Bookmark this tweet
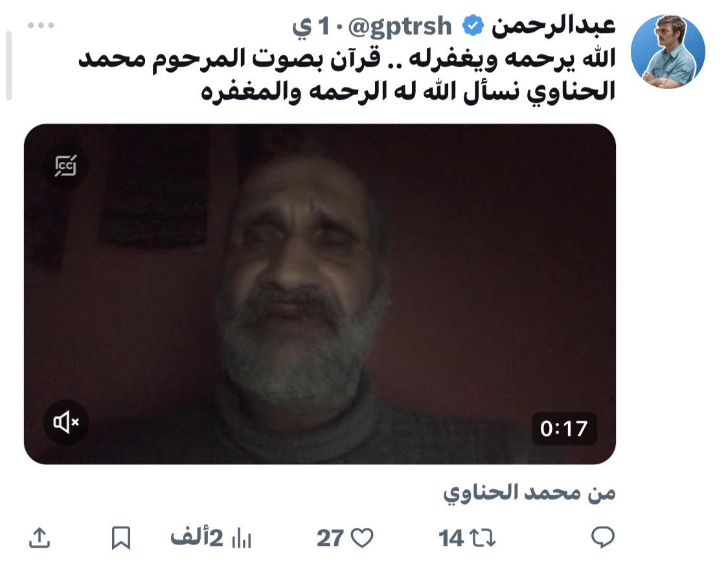Screen dimensions: 728x564 point(120,538)
